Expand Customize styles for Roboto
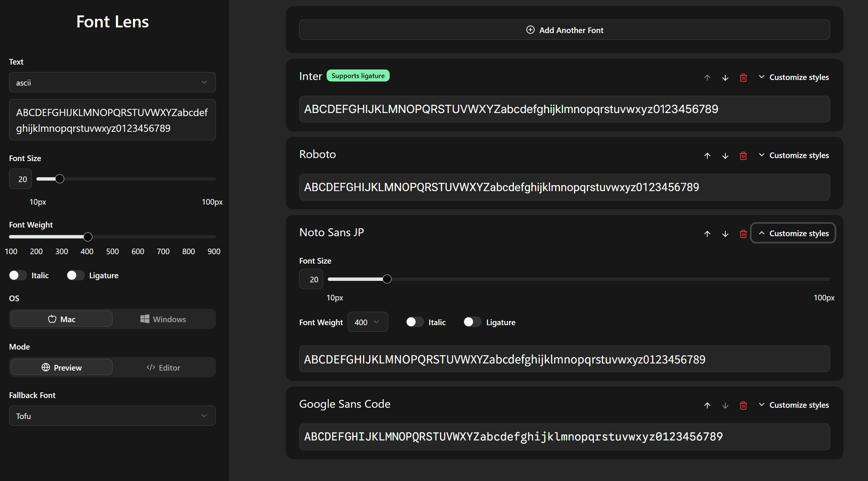Image resolution: width=868 pixels, height=481 pixels. click(x=794, y=155)
